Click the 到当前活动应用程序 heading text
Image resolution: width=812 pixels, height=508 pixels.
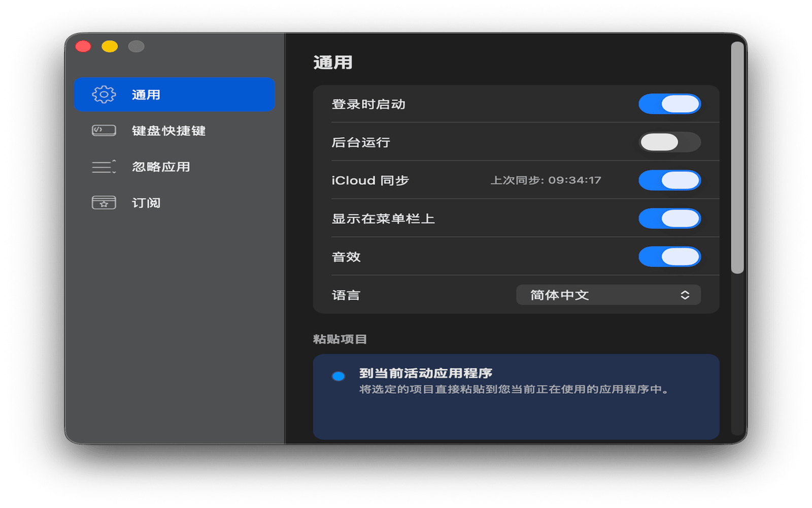tap(426, 373)
